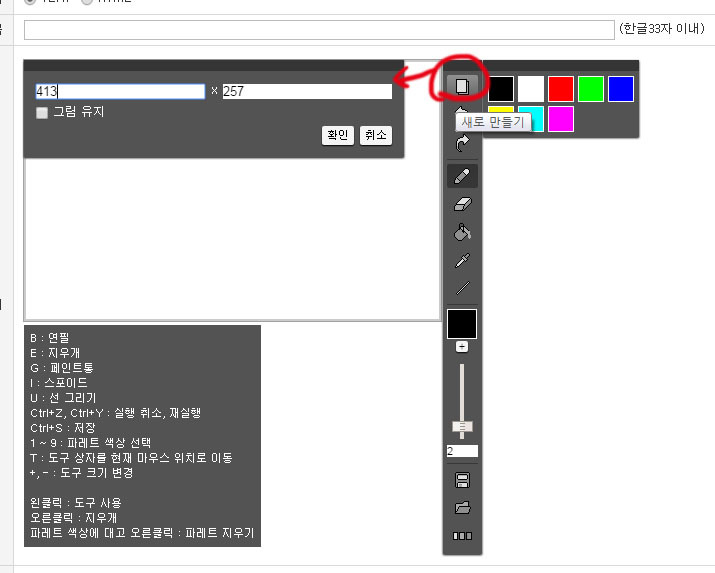Click the title input field at top
This screenshot has width=715, height=573.
(318, 30)
